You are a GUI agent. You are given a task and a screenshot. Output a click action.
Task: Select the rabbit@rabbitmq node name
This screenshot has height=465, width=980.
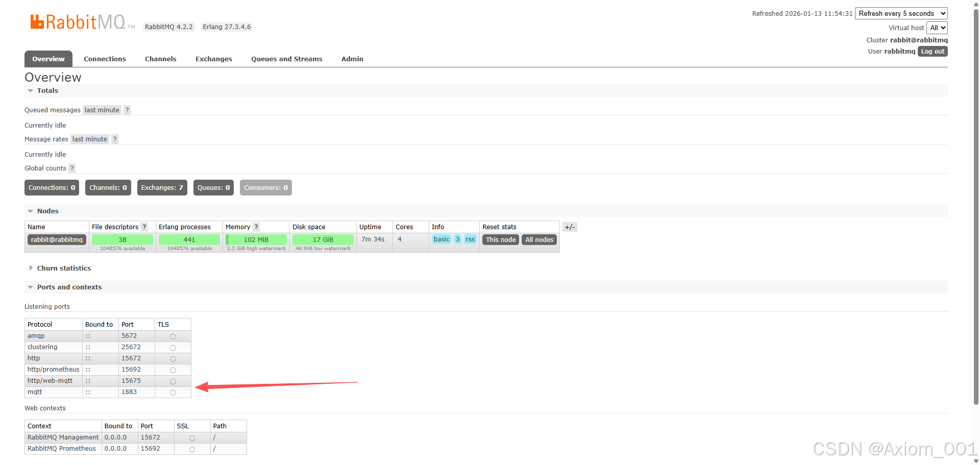tap(56, 239)
